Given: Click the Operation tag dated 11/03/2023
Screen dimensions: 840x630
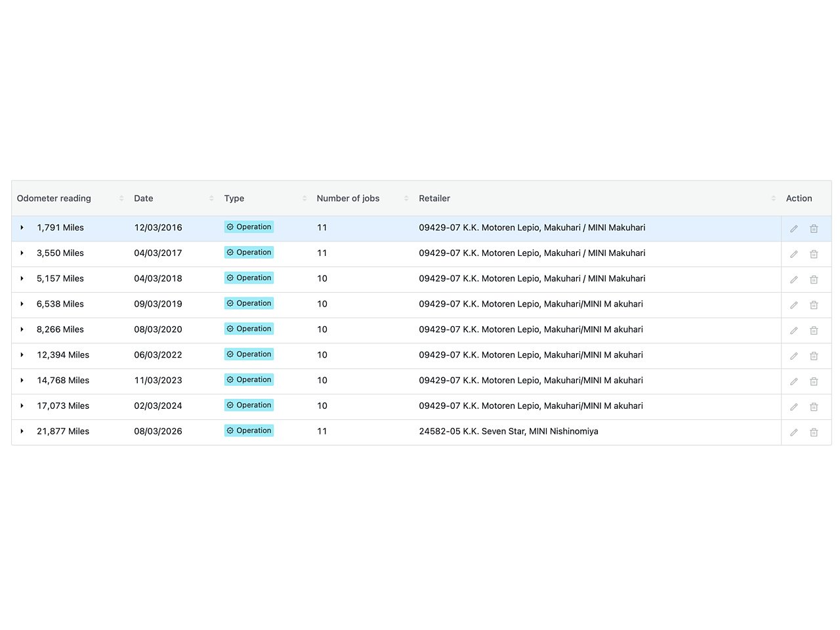Looking at the screenshot, I should 249,379.
